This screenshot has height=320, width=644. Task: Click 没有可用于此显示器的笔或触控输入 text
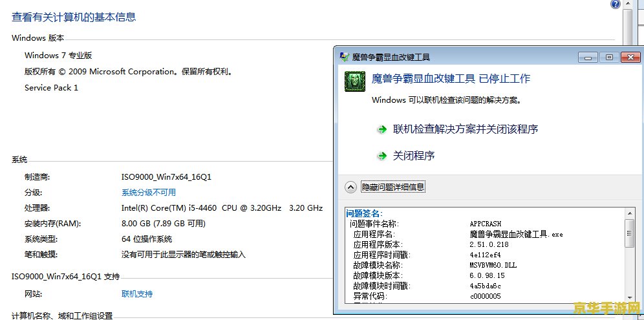point(184,255)
